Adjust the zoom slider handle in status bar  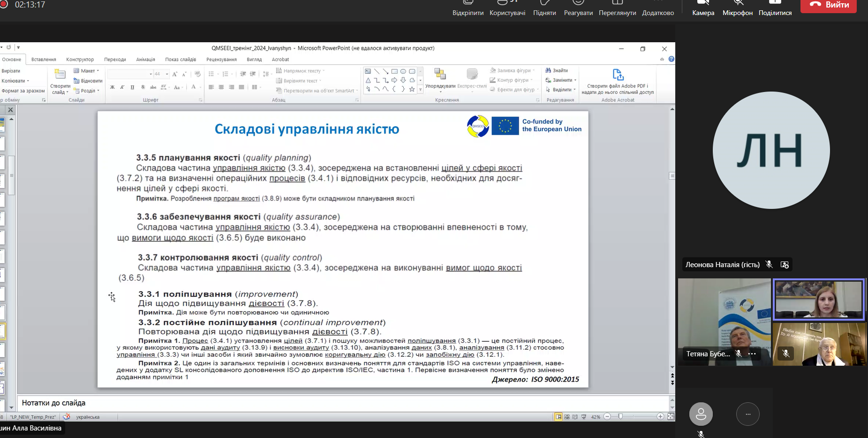(620, 417)
